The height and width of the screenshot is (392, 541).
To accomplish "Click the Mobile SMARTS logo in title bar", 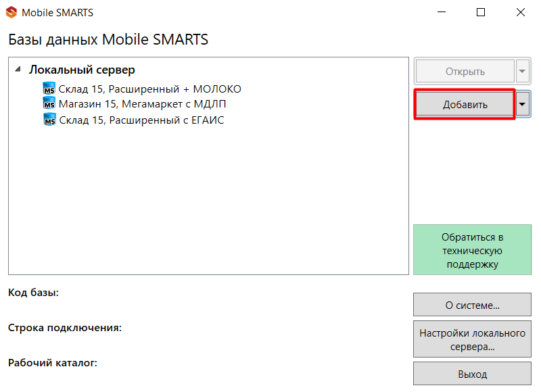I will 11,12.
